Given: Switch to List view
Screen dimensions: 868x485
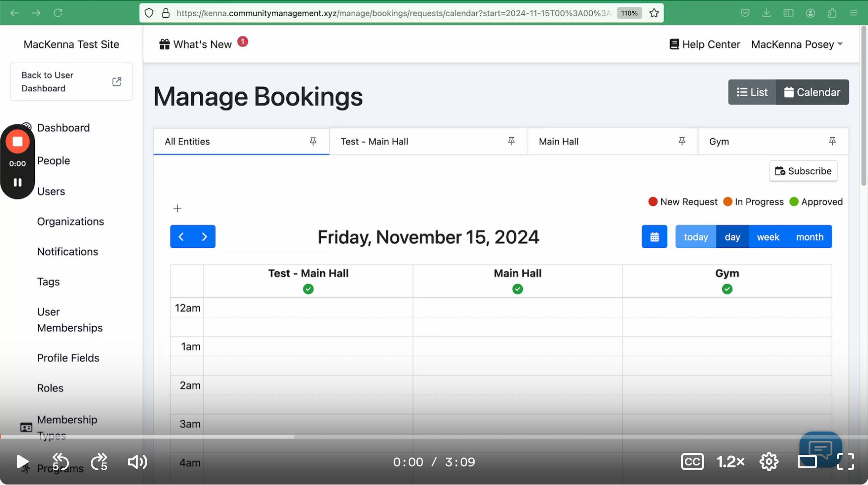Looking at the screenshot, I should 752,92.
